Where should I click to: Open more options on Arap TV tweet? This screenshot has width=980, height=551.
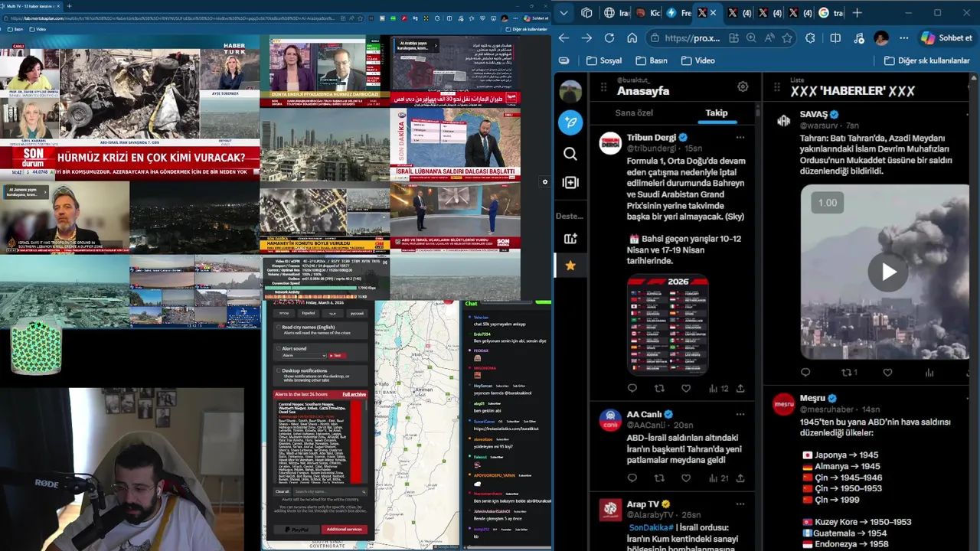740,504
